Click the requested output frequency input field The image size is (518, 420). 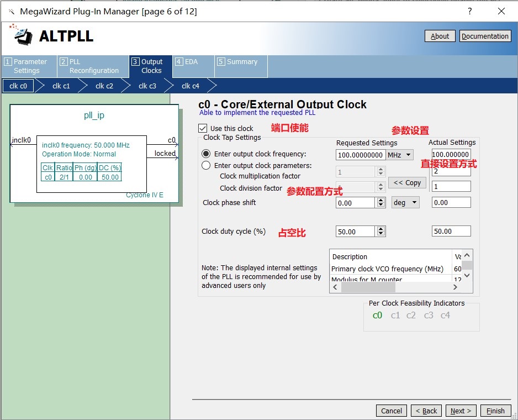(361, 155)
